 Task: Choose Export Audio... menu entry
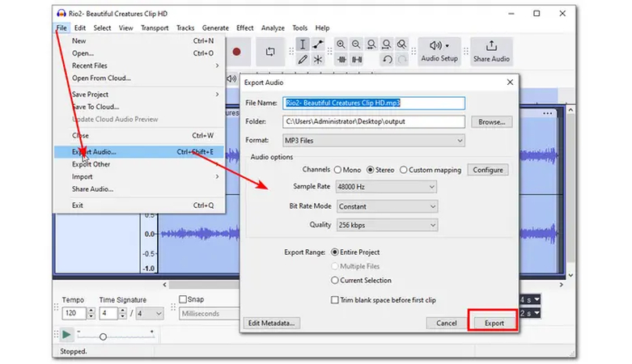138,152
